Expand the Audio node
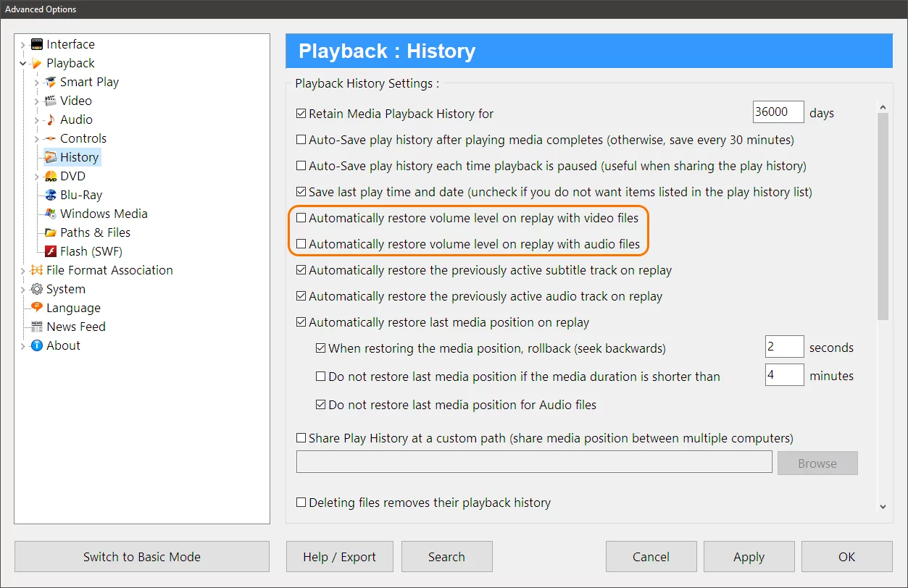908x588 pixels. [37, 120]
